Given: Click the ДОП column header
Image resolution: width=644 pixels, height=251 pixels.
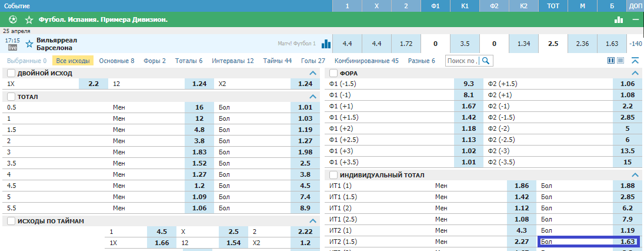Looking at the screenshot, I should pyautogui.click(x=635, y=6).
